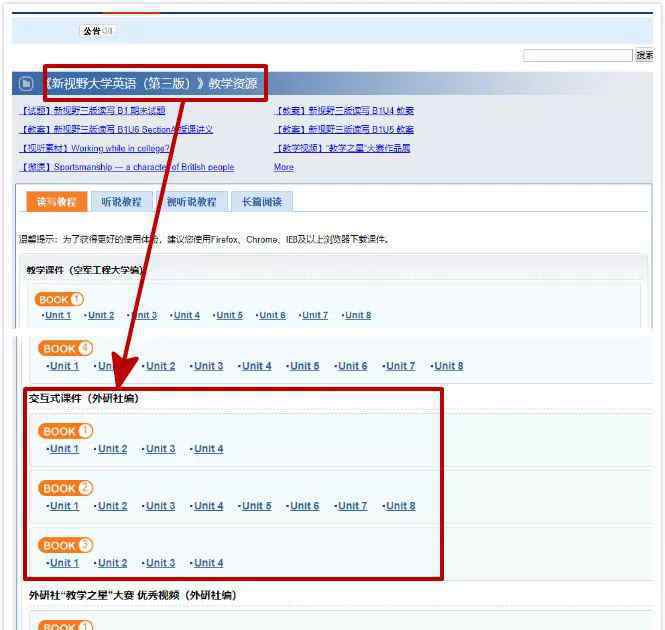Click the 搜索 search button
665x630 pixels.
click(644, 55)
